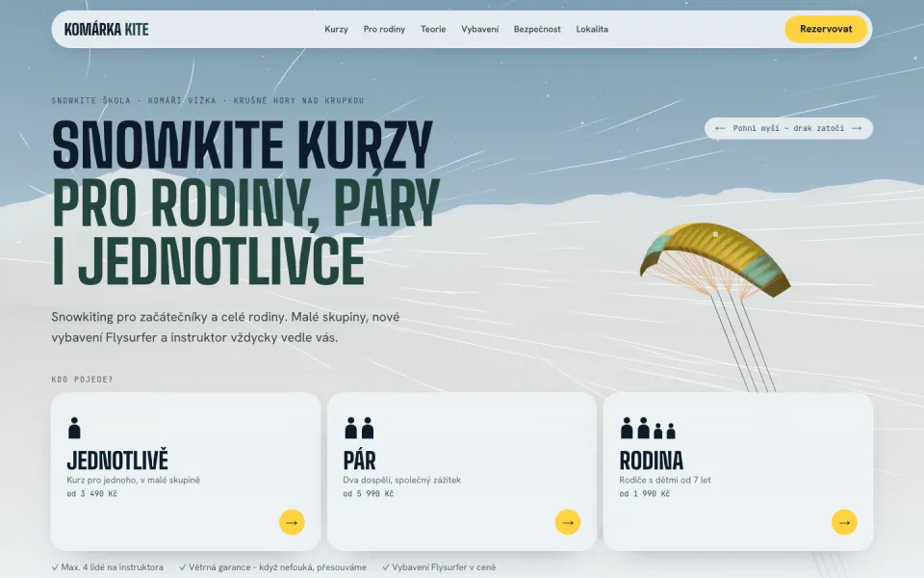Click 'Dva dospělí, společný zážitek' text
The image size is (924, 578).
click(x=402, y=480)
